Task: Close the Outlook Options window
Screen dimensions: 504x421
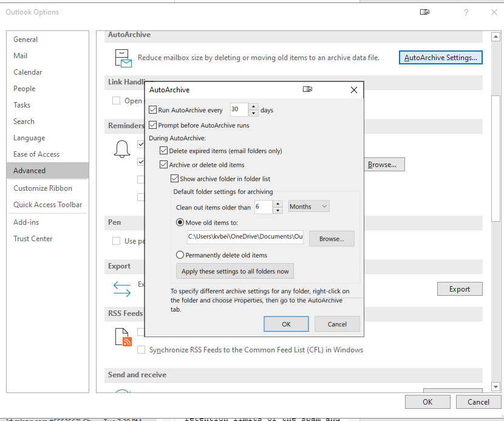Action: [494, 12]
